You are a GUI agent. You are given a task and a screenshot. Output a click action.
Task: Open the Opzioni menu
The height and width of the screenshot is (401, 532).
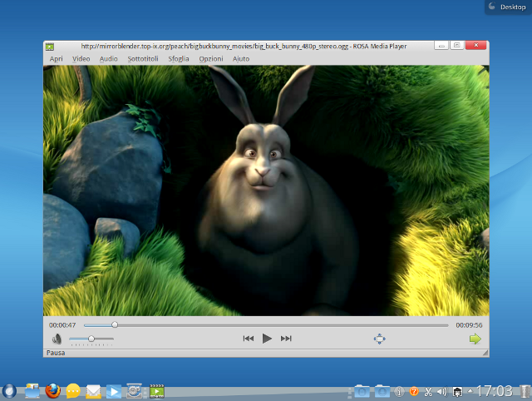[210, 59]
